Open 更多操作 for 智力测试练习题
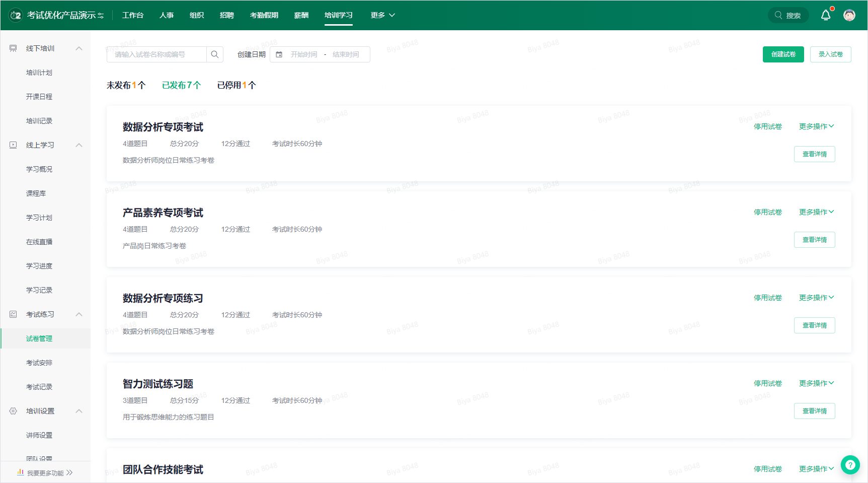Screen dimensions: 868x483 (817, 383)
